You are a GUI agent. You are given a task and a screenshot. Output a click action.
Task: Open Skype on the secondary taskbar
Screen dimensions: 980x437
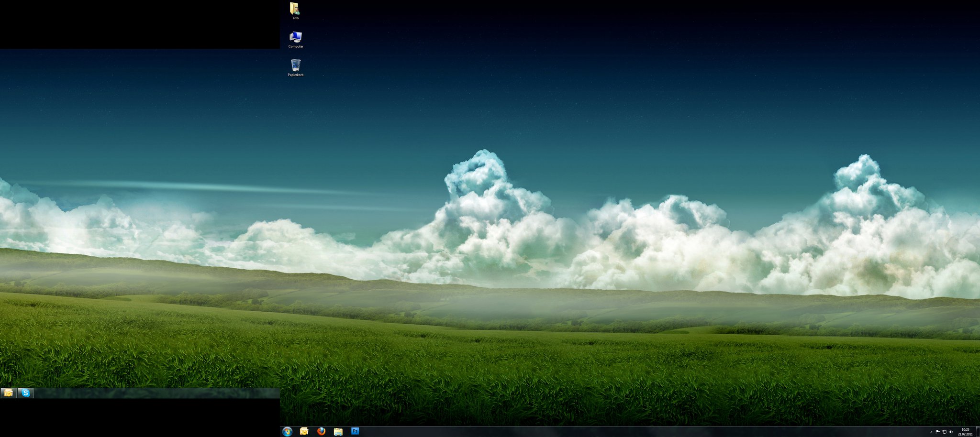26,393
